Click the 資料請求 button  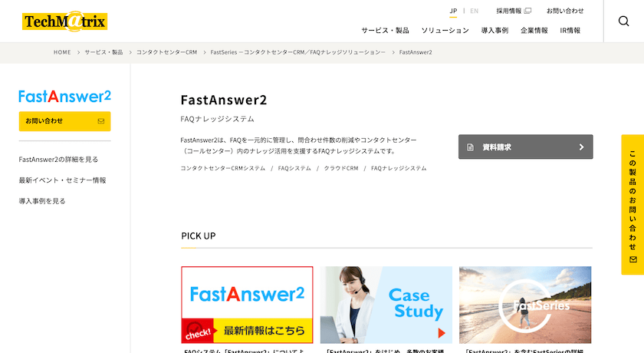pyautogui.click(x=525, y=147)
